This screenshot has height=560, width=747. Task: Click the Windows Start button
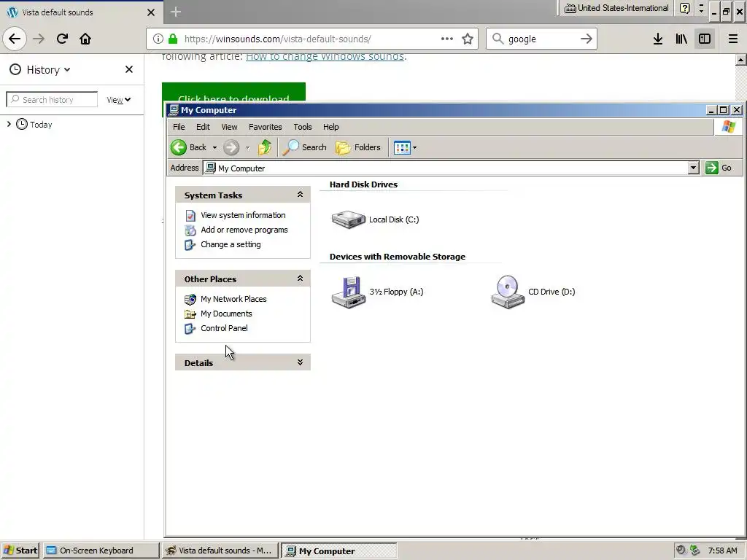(20, 551)
